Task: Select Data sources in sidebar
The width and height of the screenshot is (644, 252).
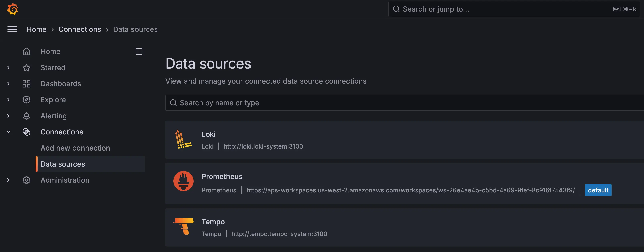Action: [63, 164]
